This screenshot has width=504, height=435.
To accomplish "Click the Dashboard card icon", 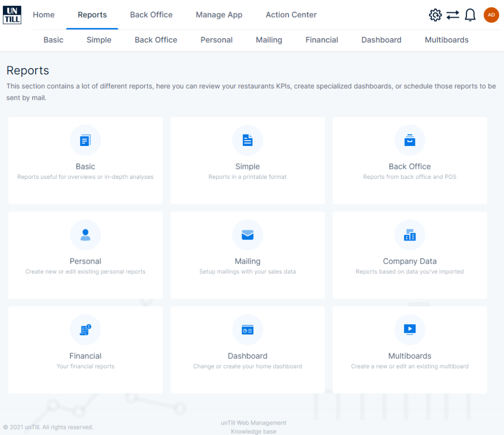I will 248,330.
